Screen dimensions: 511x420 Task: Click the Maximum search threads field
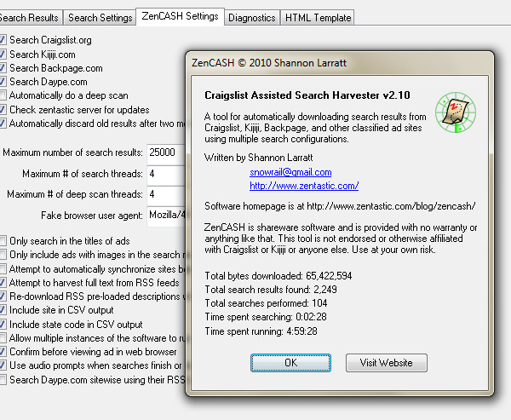tap(166, 174)
